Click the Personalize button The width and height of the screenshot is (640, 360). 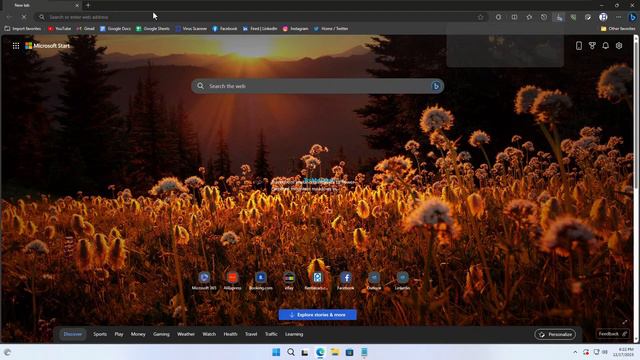555,335
